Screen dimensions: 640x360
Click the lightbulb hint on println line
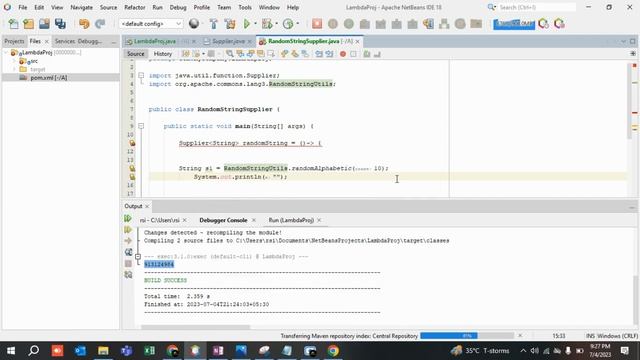pyautogui.click(x=132, y=177)
